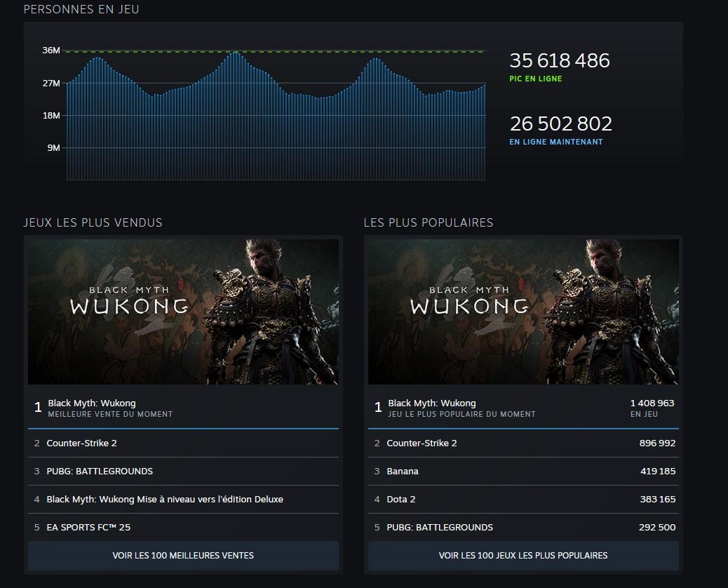
Task: Select Dota 2 in the most popular list
Action: tap(523, 499)
